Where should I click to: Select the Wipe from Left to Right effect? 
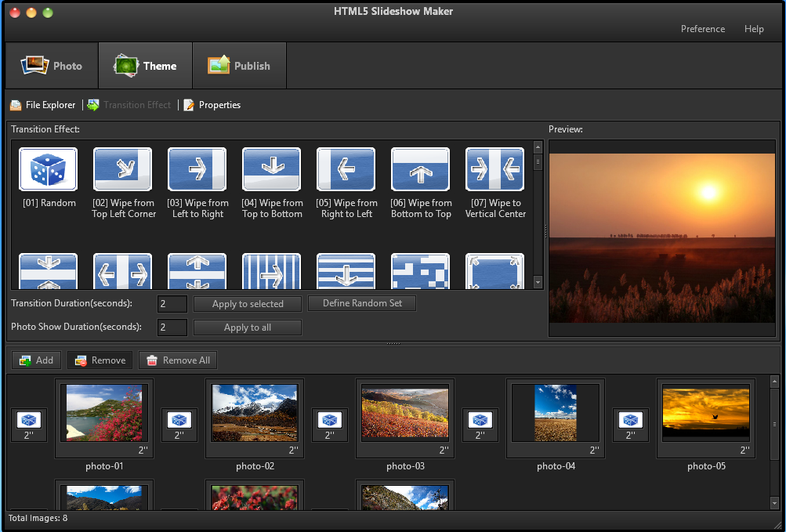pos(197,169)
